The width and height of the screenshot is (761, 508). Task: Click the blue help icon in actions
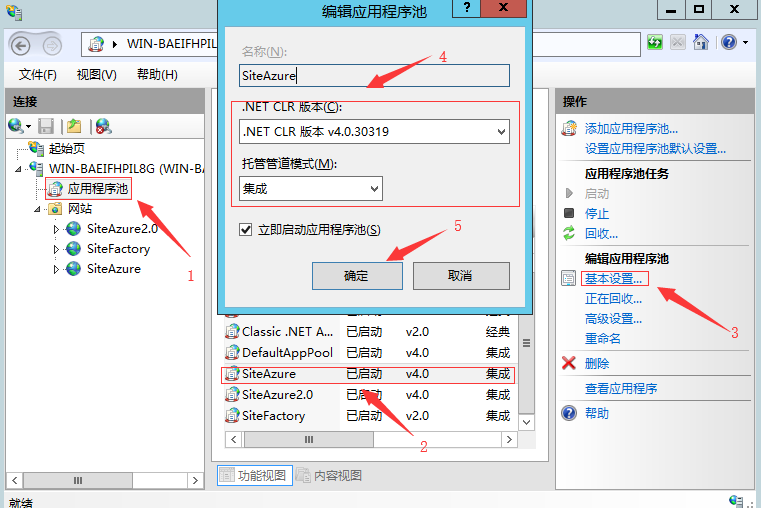pos(569,413)
